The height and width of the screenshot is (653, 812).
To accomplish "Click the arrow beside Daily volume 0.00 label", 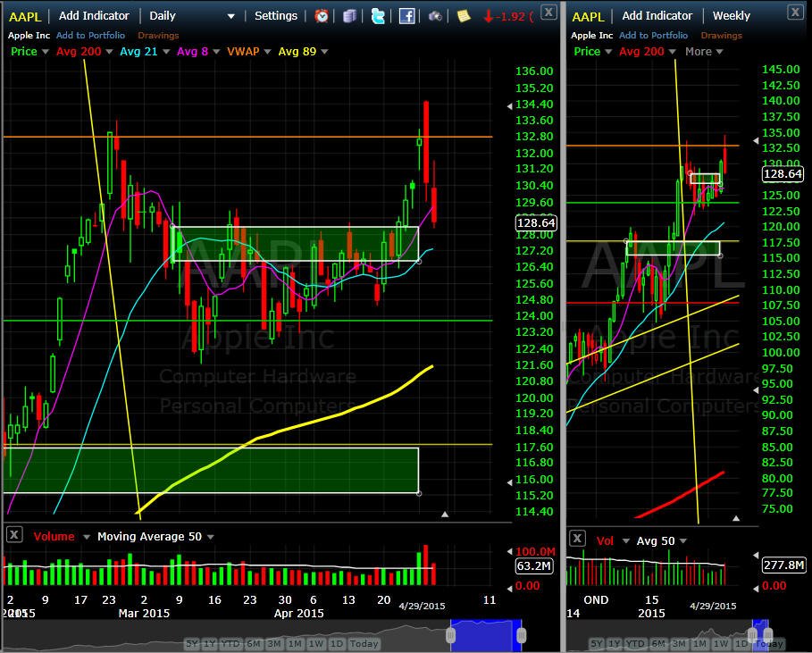I will point(509,589).
